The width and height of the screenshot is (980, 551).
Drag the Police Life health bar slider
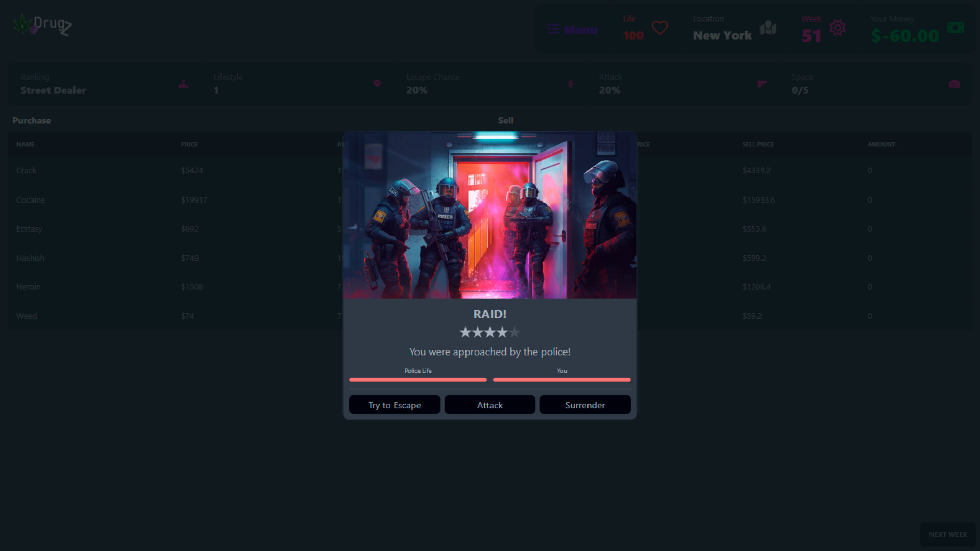coord(418,380)
